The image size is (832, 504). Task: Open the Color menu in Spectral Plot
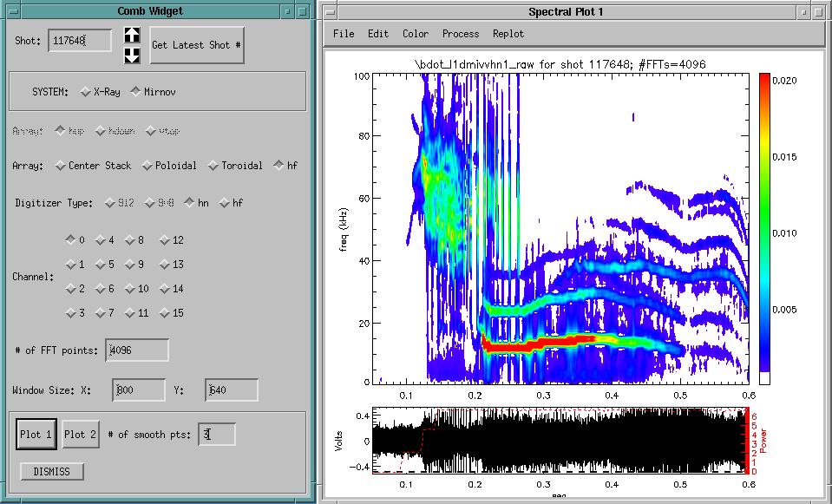(x=415, y=34)
